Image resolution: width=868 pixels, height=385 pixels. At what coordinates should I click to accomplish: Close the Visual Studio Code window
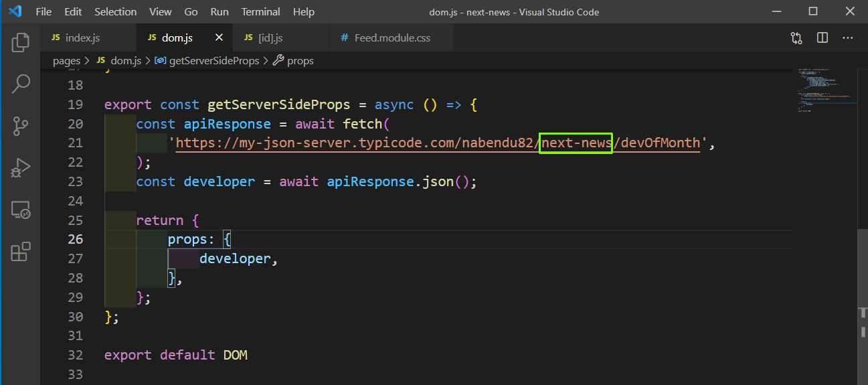[x=849, y=11]
